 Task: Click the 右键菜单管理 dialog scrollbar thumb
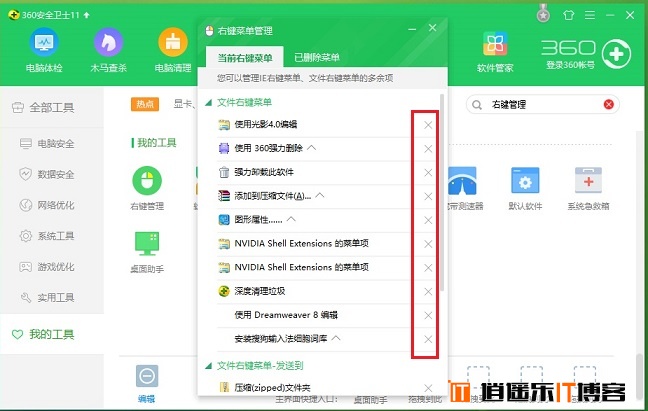(x=442, y=192)
